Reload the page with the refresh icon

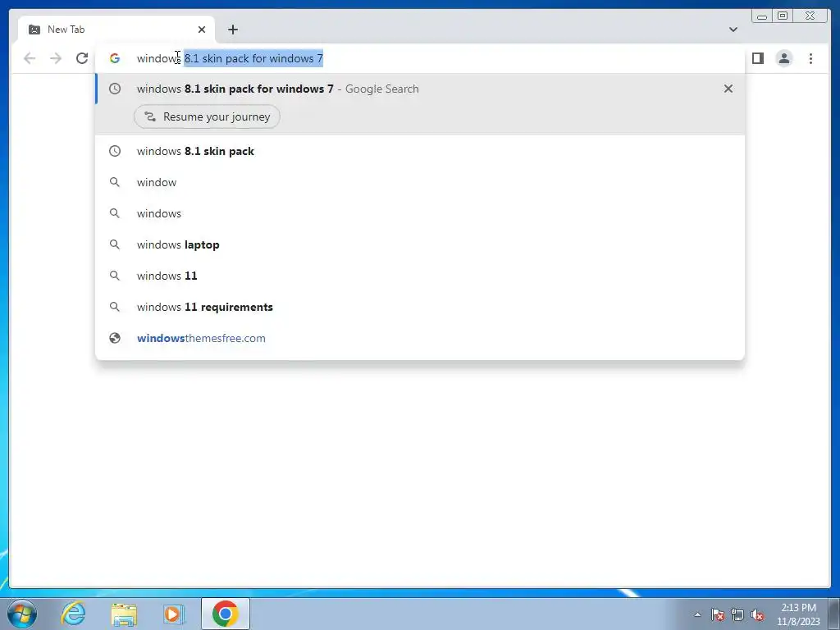(x=82, y=58)
